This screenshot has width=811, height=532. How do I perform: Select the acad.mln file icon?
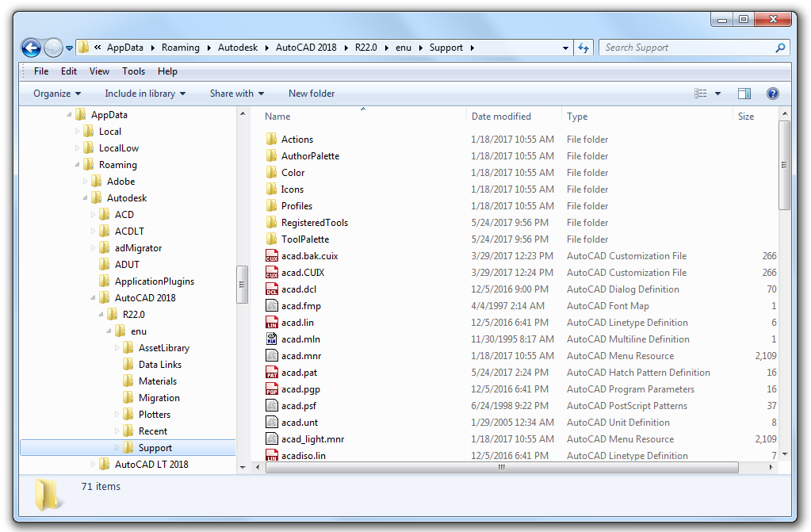[x=272, y=339]
